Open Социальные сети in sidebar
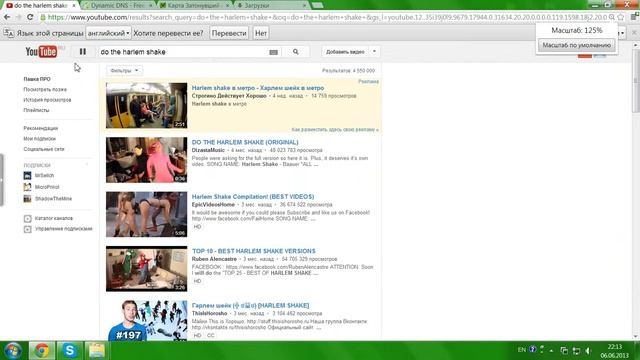The image size is (640, 360). (44, 149)
